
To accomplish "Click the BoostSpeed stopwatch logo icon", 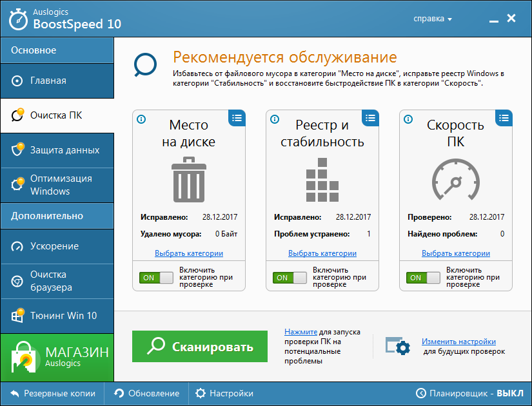I will 18,19.
